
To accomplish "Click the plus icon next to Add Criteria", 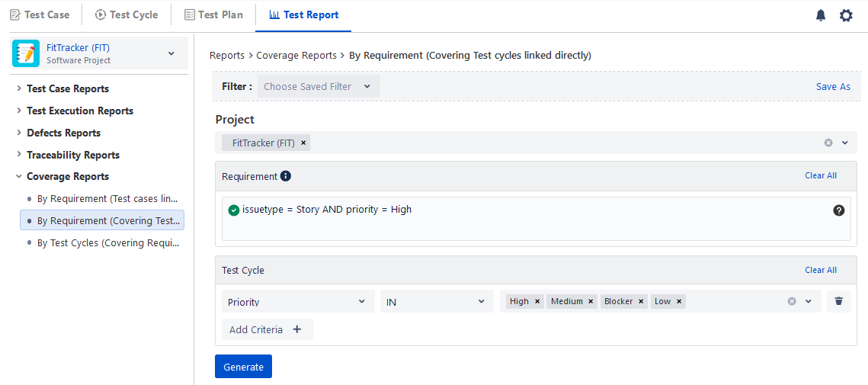I will (297, 329).
